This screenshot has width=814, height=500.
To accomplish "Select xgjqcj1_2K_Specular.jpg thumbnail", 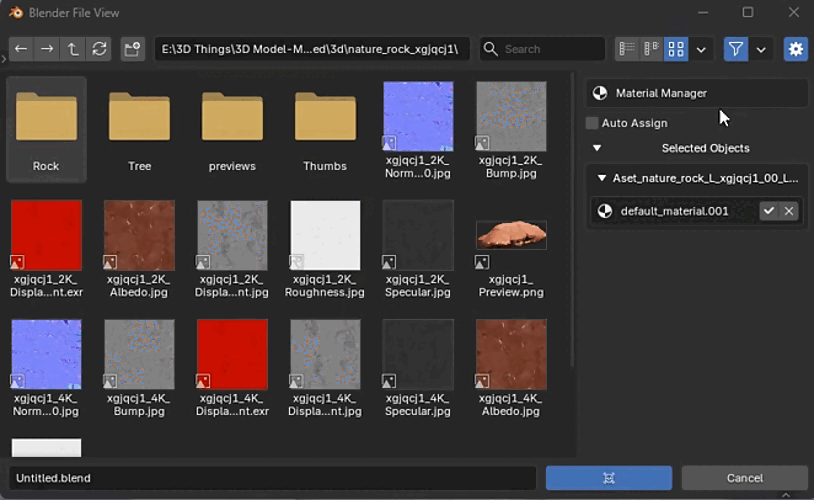I will [x=418, y=235].
